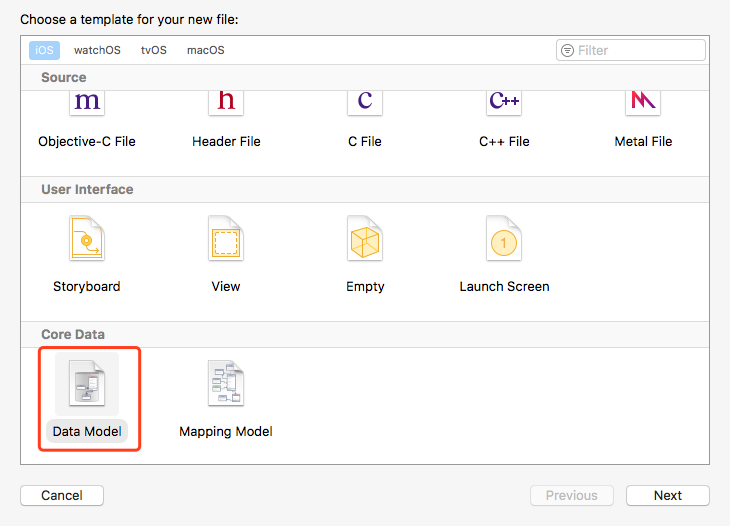Click the Empty label text
Screen dimensions: 730x526
click(365, 286)
